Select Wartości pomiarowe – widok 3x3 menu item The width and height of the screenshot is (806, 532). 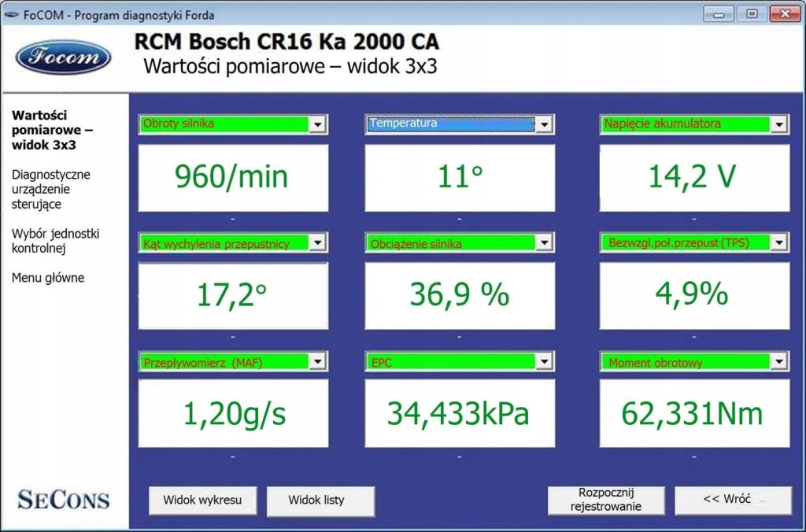[x=52, y=130]
